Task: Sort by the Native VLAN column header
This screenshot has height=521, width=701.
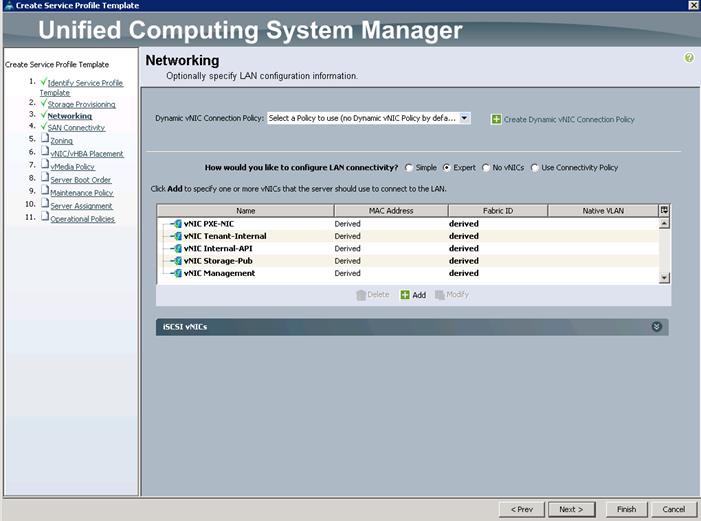Action: (x=603, y=211)
